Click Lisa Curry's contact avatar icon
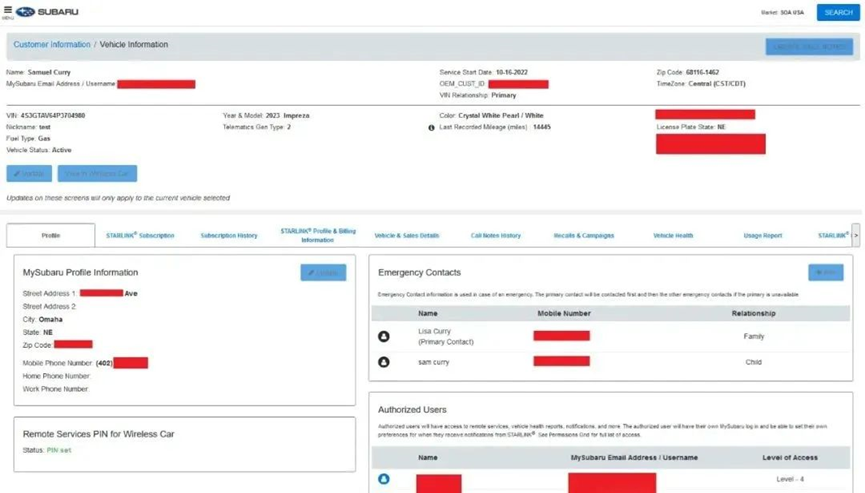The image size is (865, 493). [x=383, y=336]
